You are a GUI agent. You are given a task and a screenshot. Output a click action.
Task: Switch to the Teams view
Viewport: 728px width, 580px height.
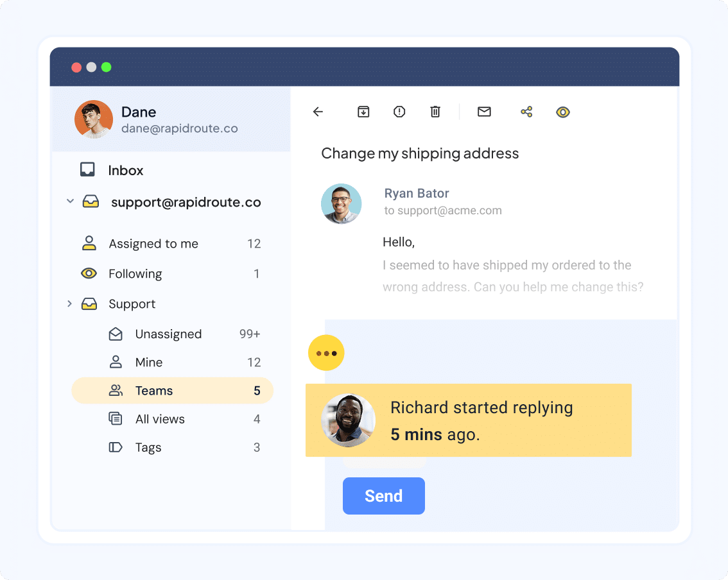[x=153, y=390]
